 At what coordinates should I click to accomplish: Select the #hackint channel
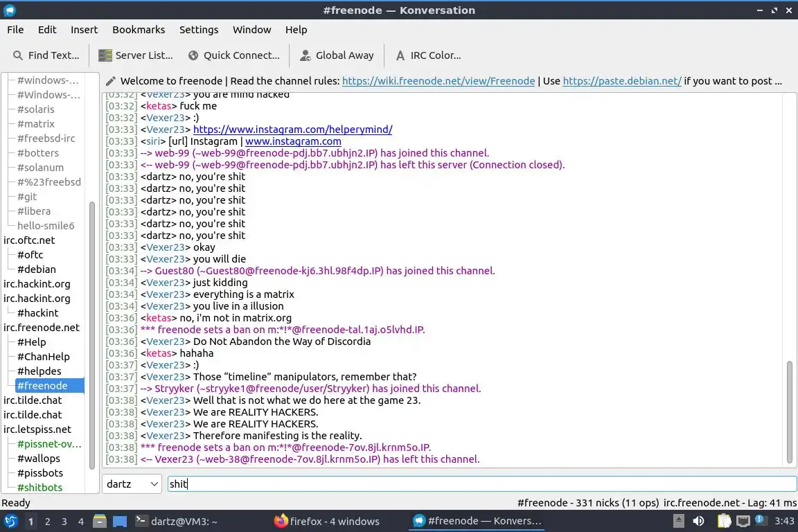pyautogui.click(x=37, y=313)
